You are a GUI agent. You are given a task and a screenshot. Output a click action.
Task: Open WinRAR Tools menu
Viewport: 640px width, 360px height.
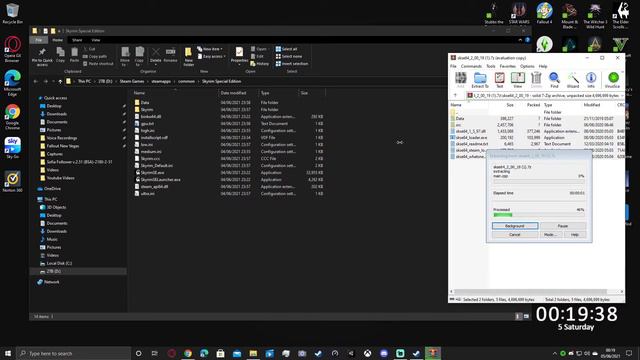[491, 66]
